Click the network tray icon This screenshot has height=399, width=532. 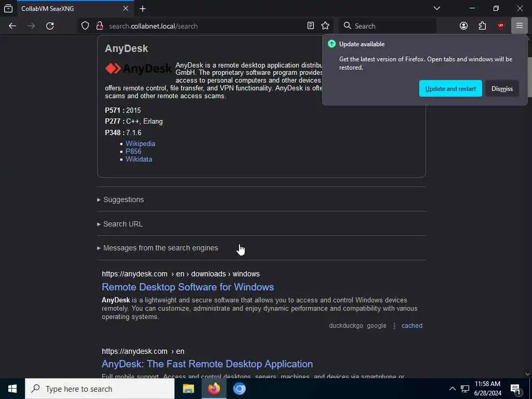[x=465, y=389]
